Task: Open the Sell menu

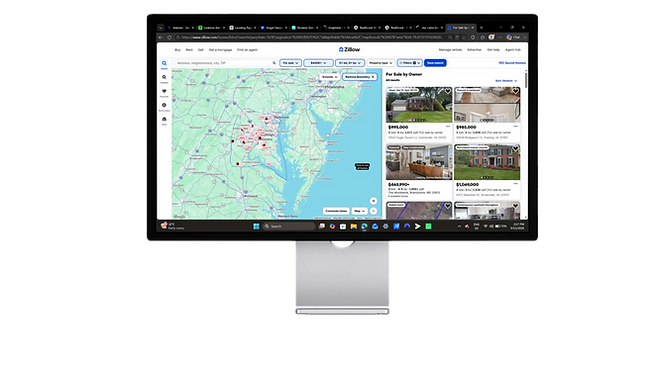Action: click(201, 50)
